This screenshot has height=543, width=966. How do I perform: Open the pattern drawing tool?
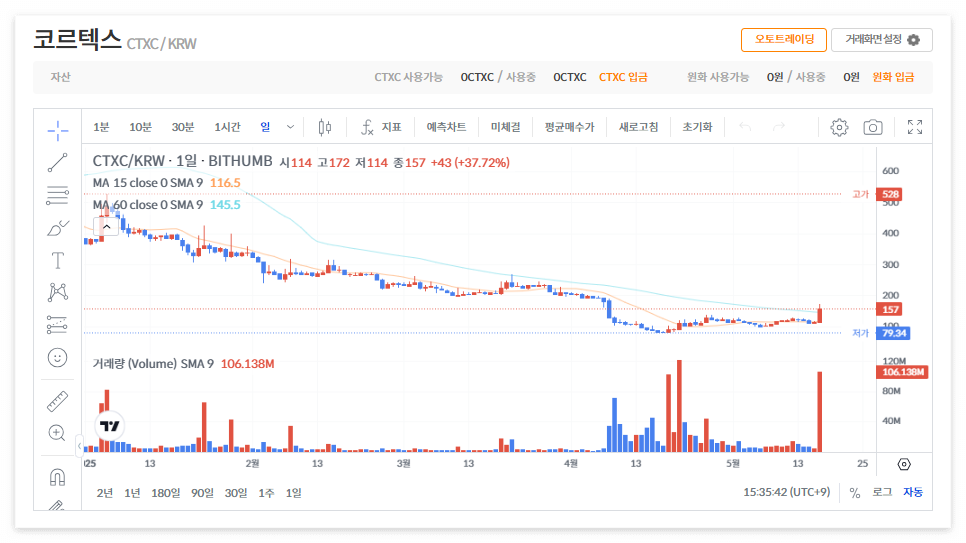pyautogui.click(x=57, y=292)
